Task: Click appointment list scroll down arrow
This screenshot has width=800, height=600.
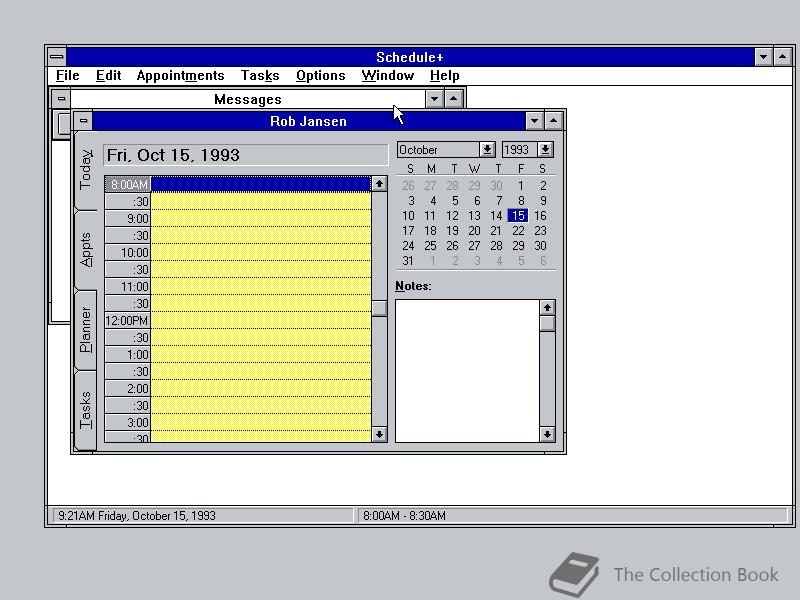Action: click(x=379, y=434)
